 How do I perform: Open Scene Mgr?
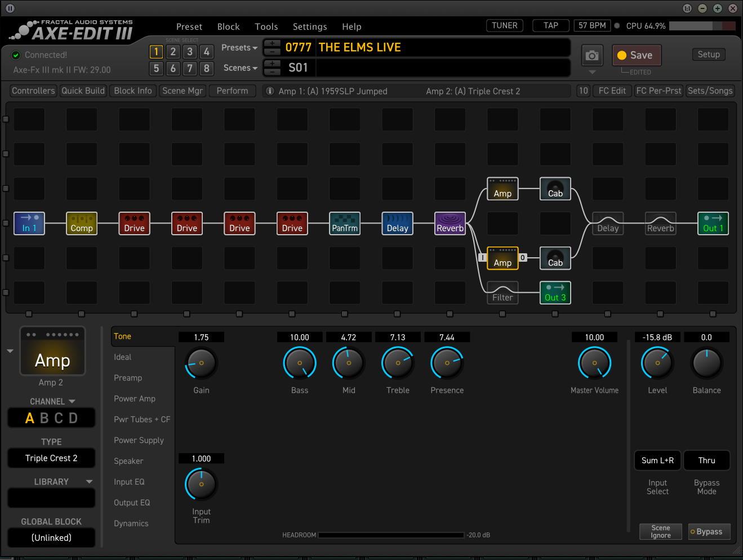click(x=183, y=91)
